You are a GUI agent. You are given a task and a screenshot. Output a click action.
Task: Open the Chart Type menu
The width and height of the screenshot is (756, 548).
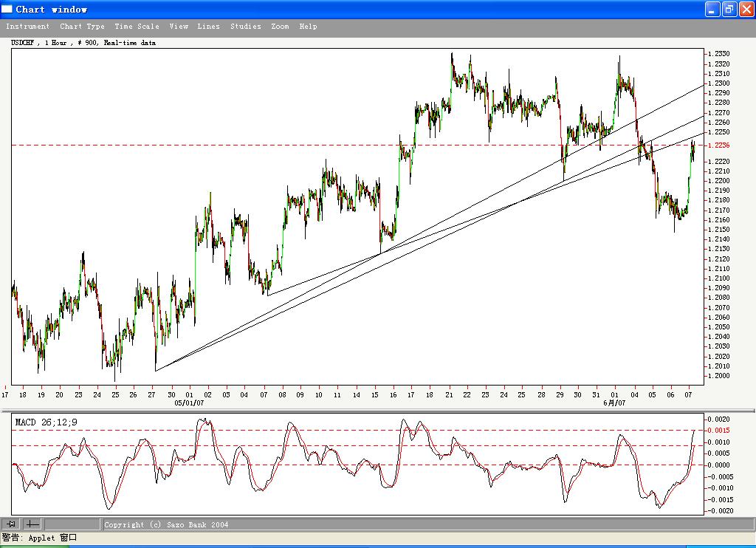pos(82,27)
